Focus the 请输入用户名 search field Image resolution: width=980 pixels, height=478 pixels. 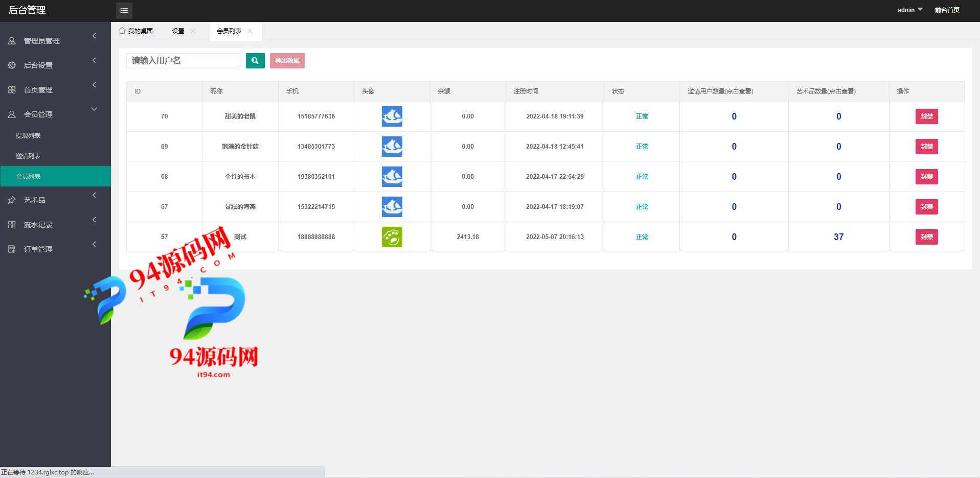click(184, 61)
